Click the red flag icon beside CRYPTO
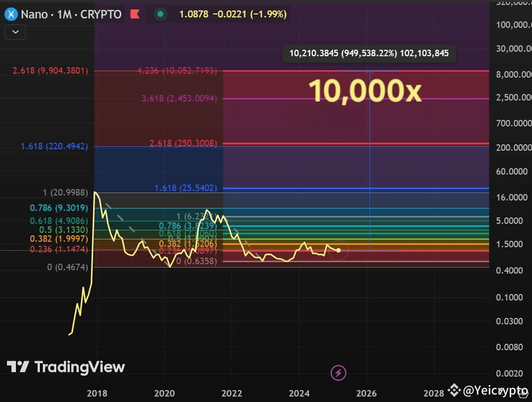This screenshot has width=532, height=402. point(135,14)
